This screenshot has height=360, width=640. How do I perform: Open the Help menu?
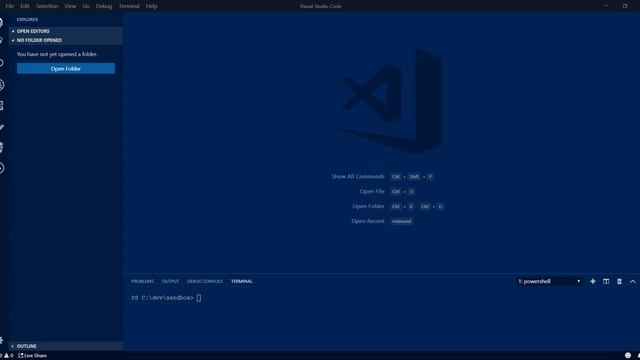(x=152, y=6)
